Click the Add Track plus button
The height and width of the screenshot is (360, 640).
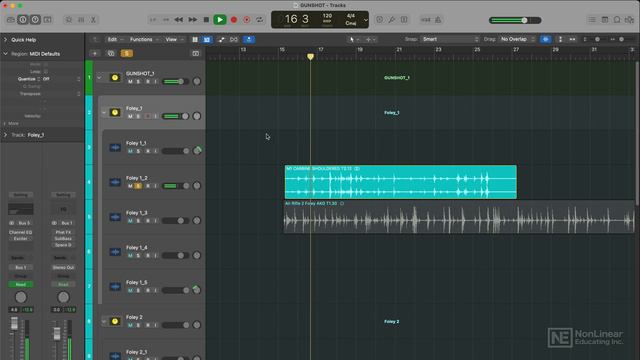coord(95,53)
